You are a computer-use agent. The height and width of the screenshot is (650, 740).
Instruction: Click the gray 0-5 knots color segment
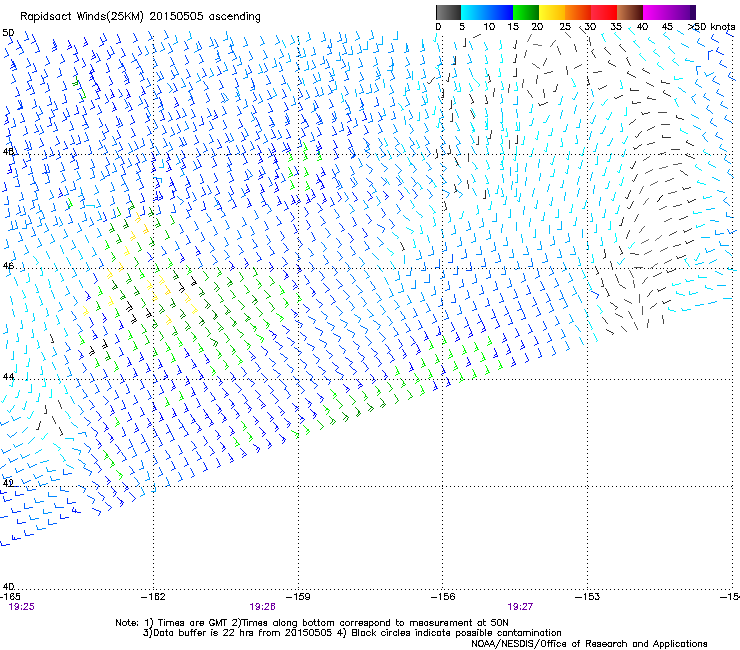[448, 12]
